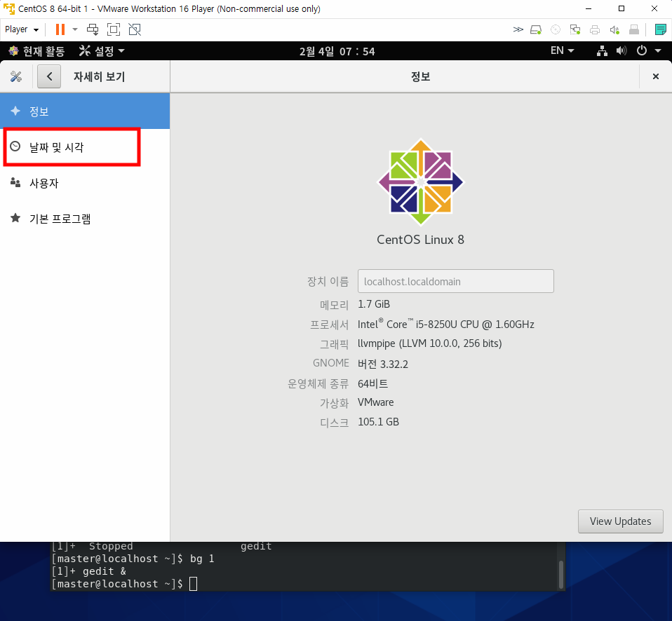
Task: Open the 설정 application menu
Action: click(x=102, y=51)
